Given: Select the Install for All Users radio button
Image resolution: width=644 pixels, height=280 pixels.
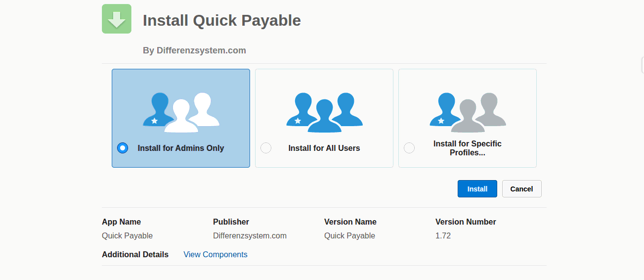Looking at the screenshot, I should (266, 148).
